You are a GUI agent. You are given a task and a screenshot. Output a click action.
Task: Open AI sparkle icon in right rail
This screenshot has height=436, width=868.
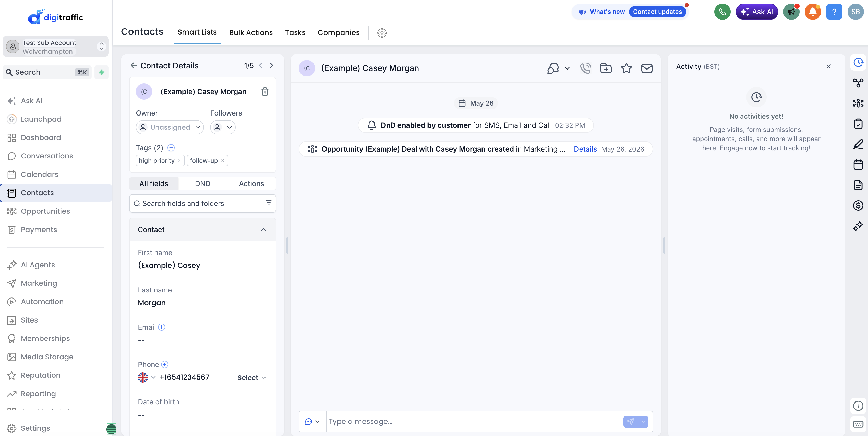858,226
